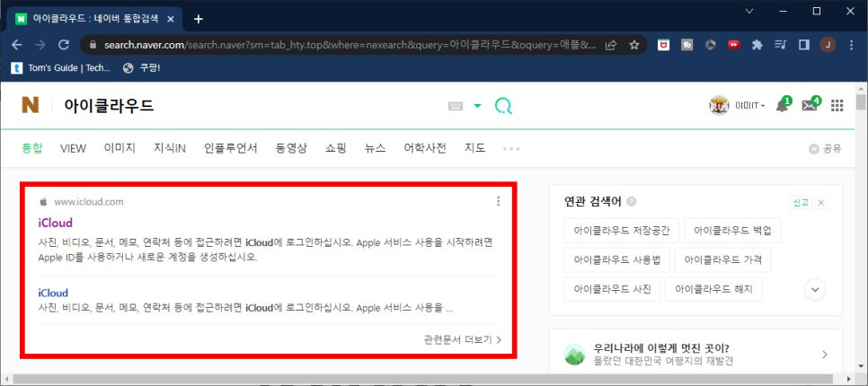868x386 pixels.
Task: Expand more search tabs with ellipsis
Action: tap(511, 149)
